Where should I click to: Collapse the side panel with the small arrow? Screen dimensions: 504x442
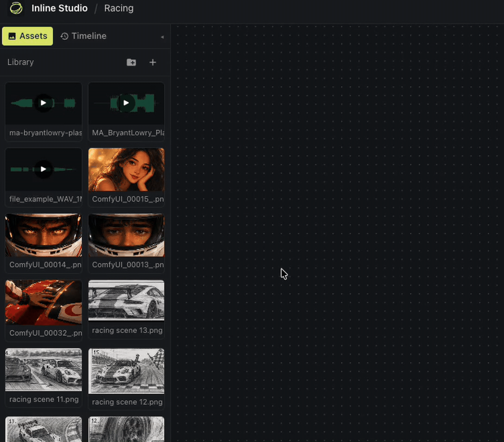[x=162, y=37]
